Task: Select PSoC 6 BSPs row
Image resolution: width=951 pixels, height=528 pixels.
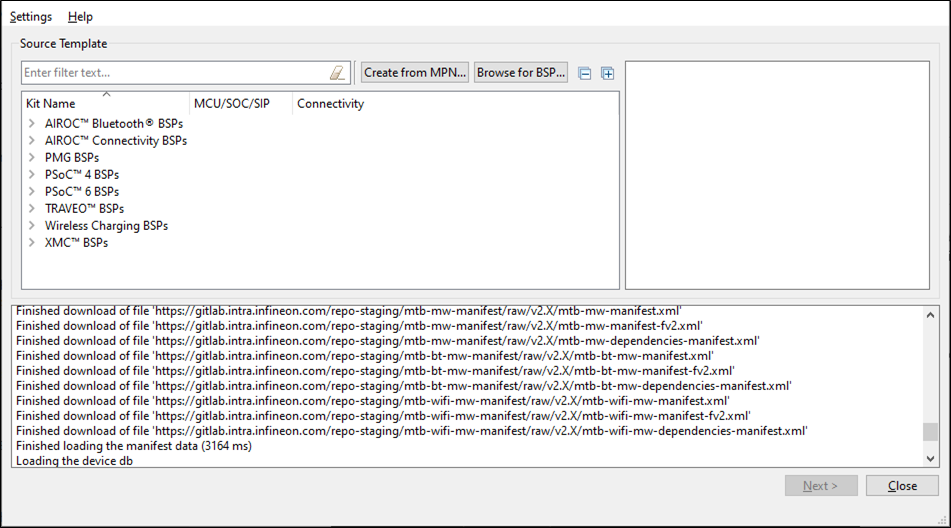Action: [x=82, y=191]
